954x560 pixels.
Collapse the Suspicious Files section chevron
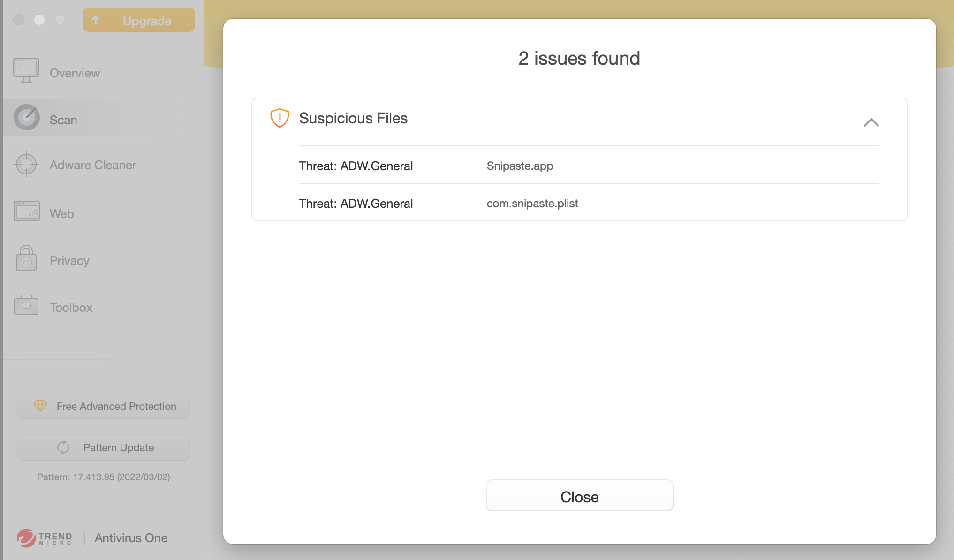tap(871, 122)
